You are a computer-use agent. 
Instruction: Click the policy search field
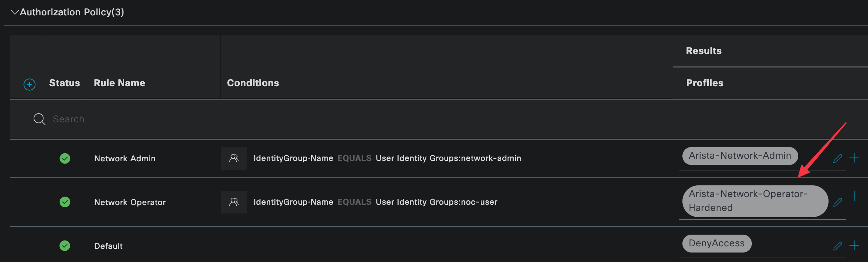(x=219, y=119)
